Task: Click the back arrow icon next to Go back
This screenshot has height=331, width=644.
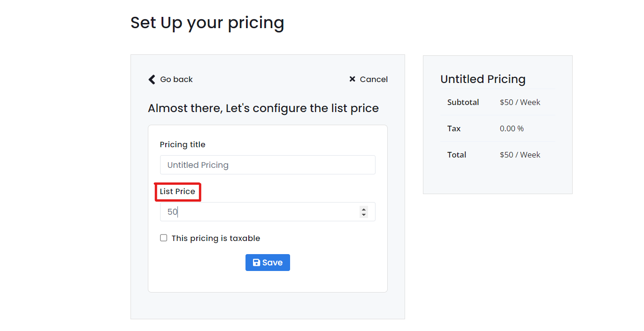Action: point(151,79)
